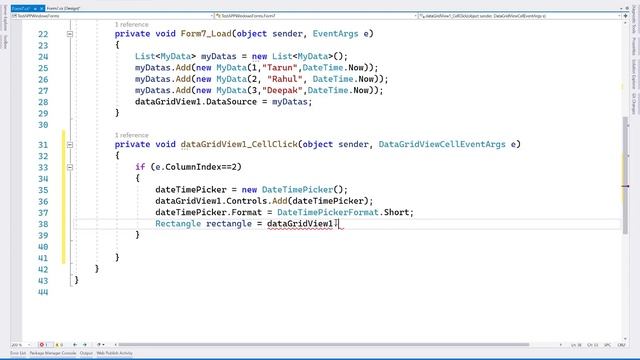The image size is (640, 360).
Task: Click the vertical scrollbar thumb
Action: click(625, 176)
